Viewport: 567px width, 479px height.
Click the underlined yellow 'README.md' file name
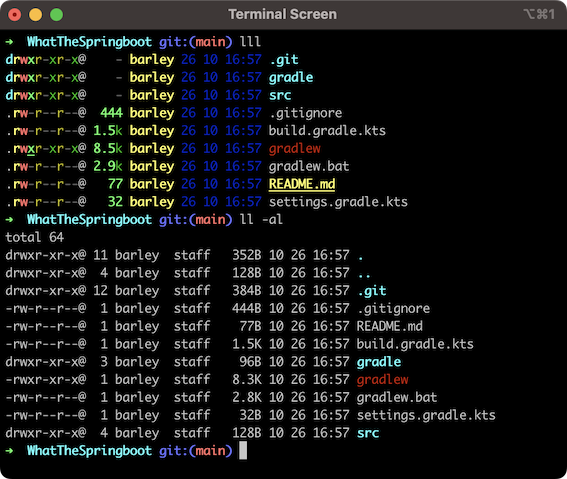302,184
